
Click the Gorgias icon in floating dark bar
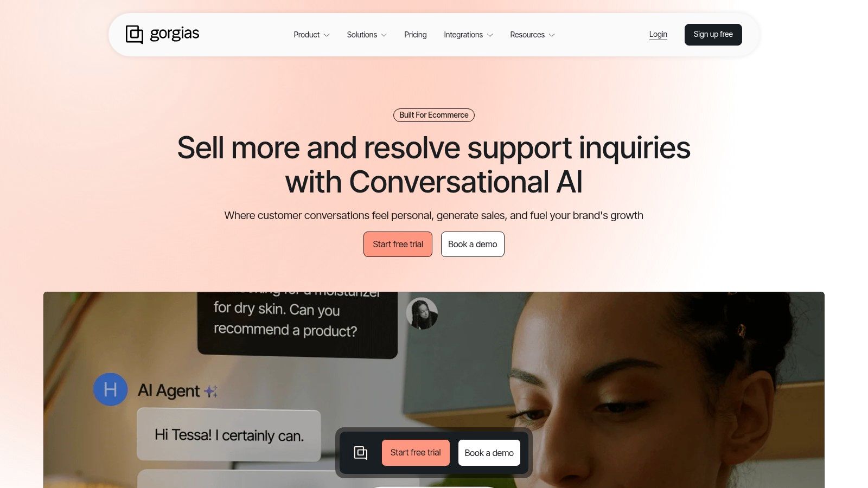[x=361, y=453]
